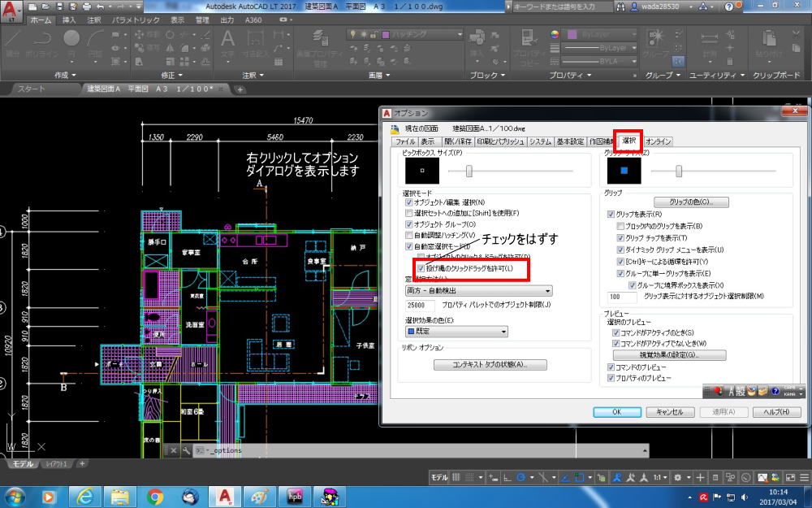This screenshot has height=508, width=812.
Task: Switch to the パラメトリック ribbon tab
Action: [136, 20]
